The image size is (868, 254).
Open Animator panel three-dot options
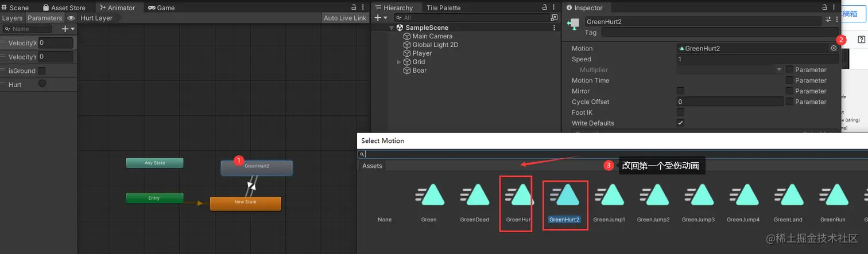coord(363,7)
